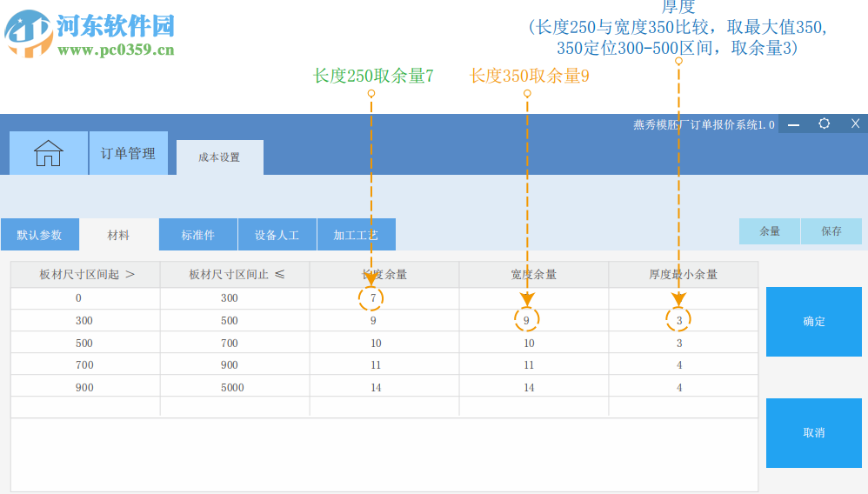Open the 加工工艺 sub-tab

[x=356, y=234]
